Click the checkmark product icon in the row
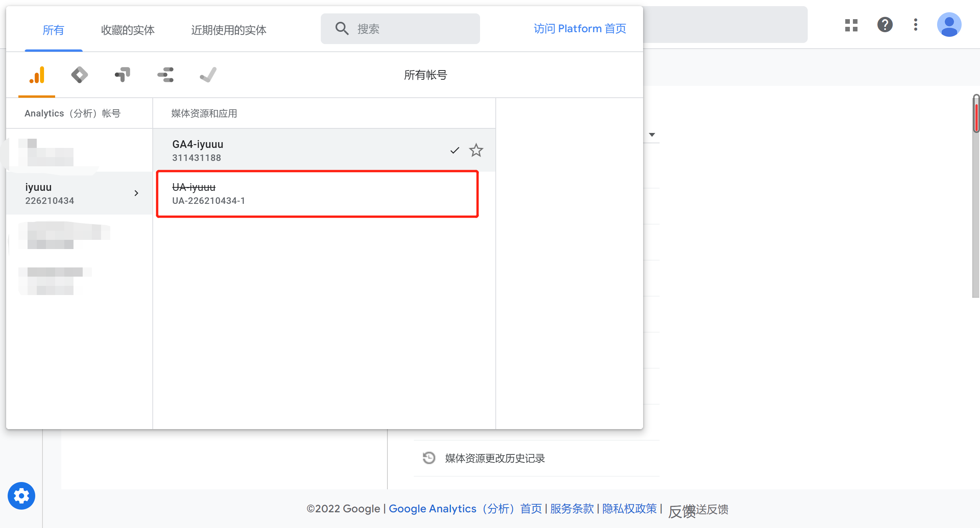The height and width of the screenshot is (528, 980). (x=208, y=74)
